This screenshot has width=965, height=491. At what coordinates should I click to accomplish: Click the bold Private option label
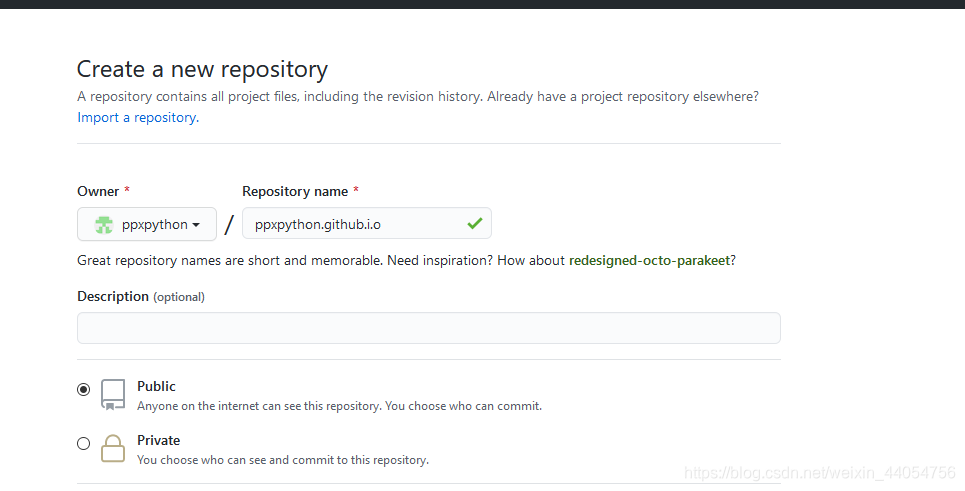159,441
